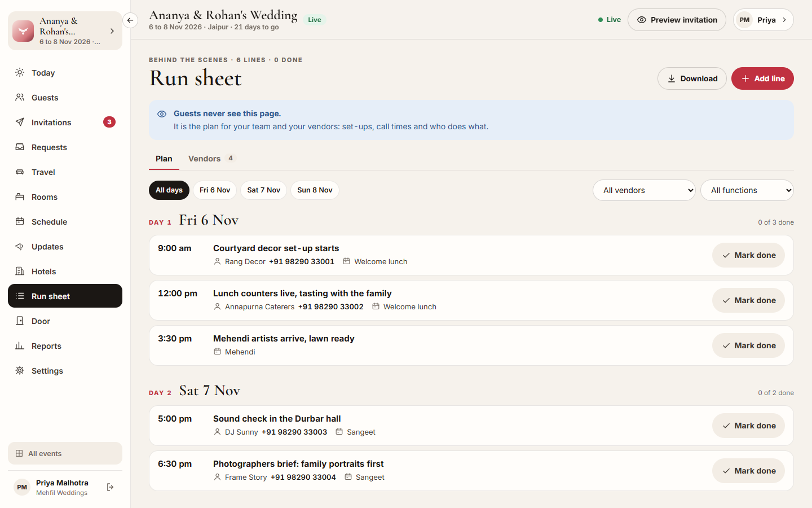Screen dimensions: 812x508
Task: Download the run sheet
Action: (692, 78)
